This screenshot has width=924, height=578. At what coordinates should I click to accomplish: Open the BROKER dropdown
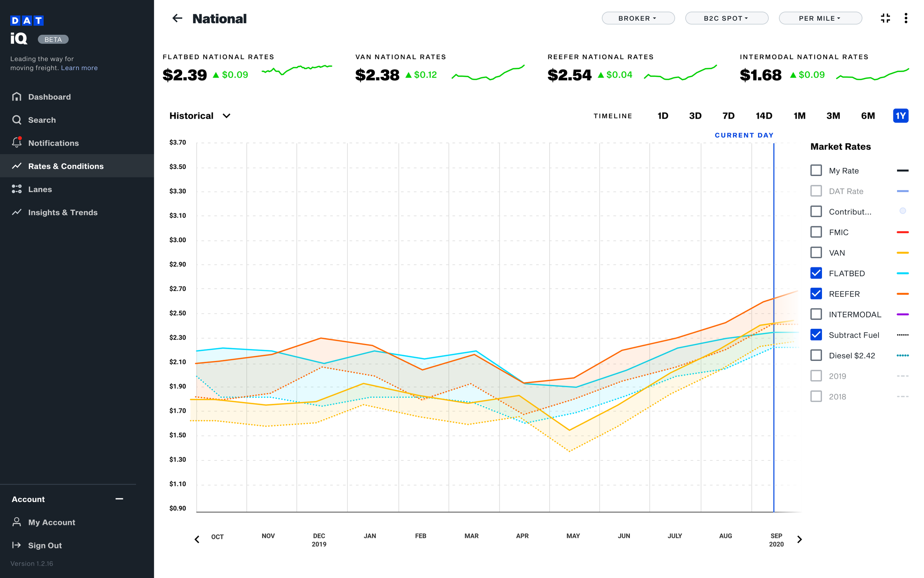638,18
